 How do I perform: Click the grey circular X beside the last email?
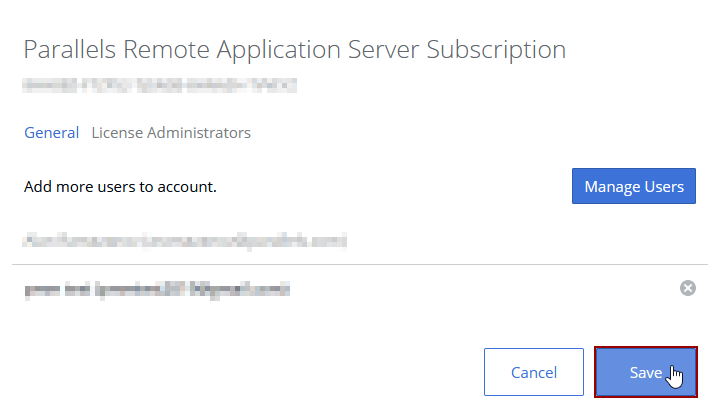point(687,288)
